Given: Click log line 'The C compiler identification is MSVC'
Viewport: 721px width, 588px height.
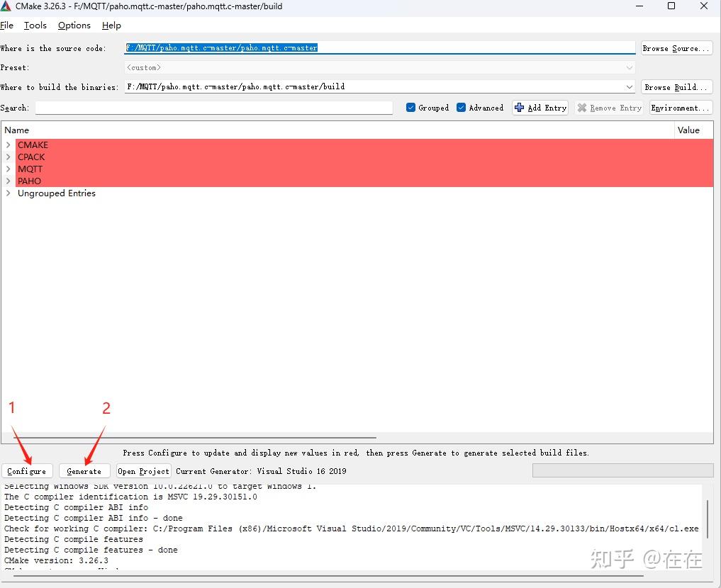Looking at the screenshot, I should pyautogui.click(x=130, y=497).
